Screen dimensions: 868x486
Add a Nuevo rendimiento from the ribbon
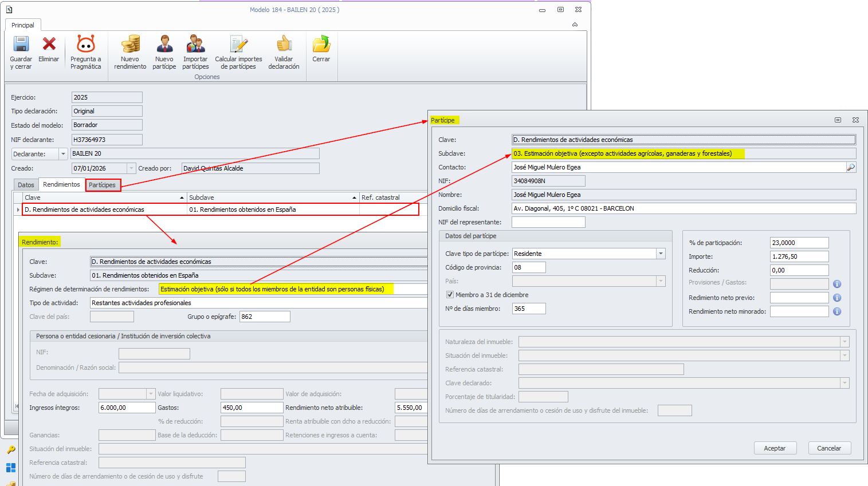(130, 45)
